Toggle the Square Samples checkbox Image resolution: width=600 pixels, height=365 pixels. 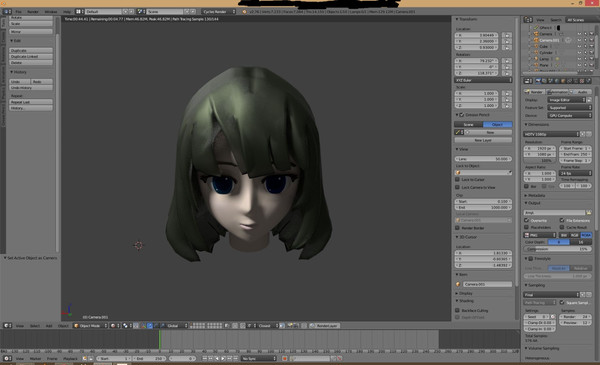562,302
